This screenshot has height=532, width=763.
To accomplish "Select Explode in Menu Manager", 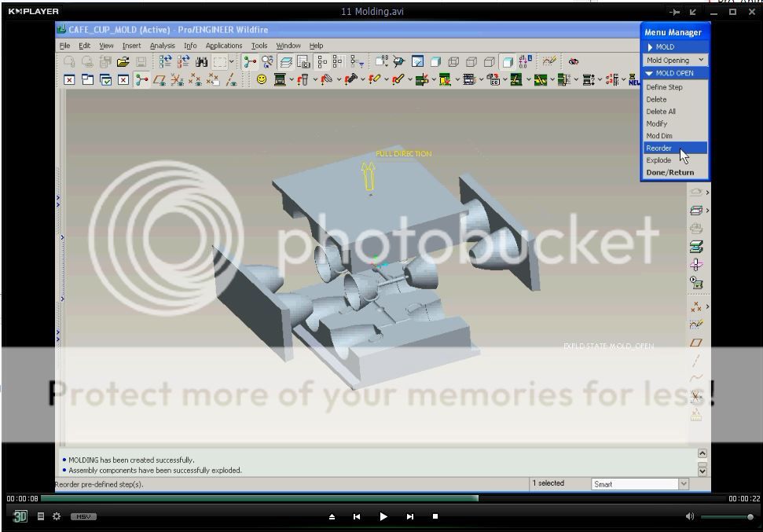I will 675,160.
